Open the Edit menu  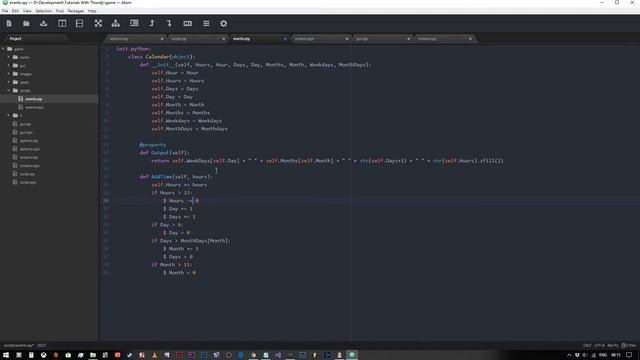[x=15, y=11]
